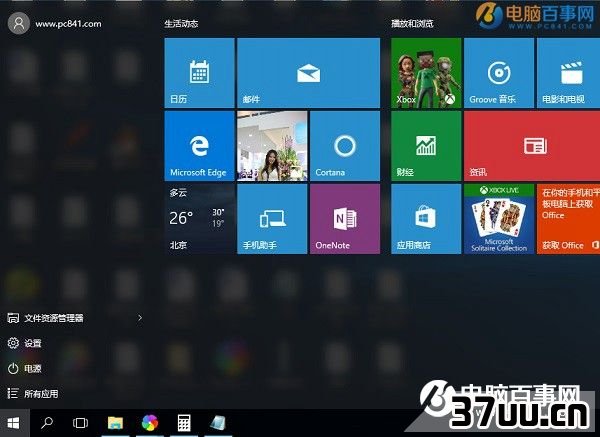Open the Cortana tile
The image size is (600, 437).
tap(345, 146)
